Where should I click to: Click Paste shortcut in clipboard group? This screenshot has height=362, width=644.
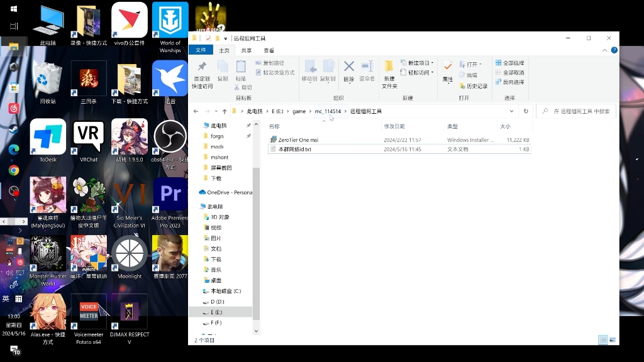tap(275, 73)
